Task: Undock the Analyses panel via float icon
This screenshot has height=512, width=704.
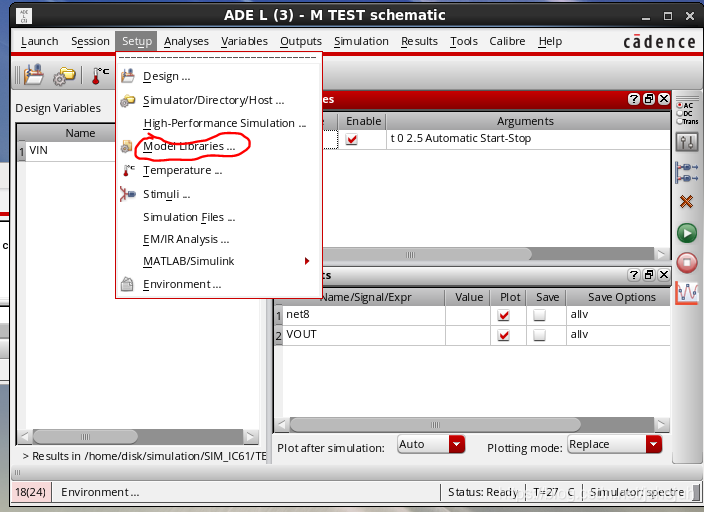Action: click(x=649, y=99)
